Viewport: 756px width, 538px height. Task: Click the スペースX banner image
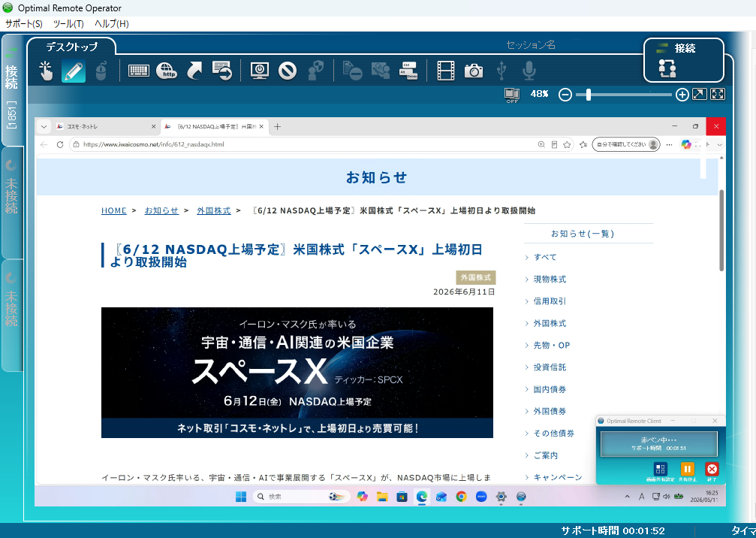click(297, 373)
